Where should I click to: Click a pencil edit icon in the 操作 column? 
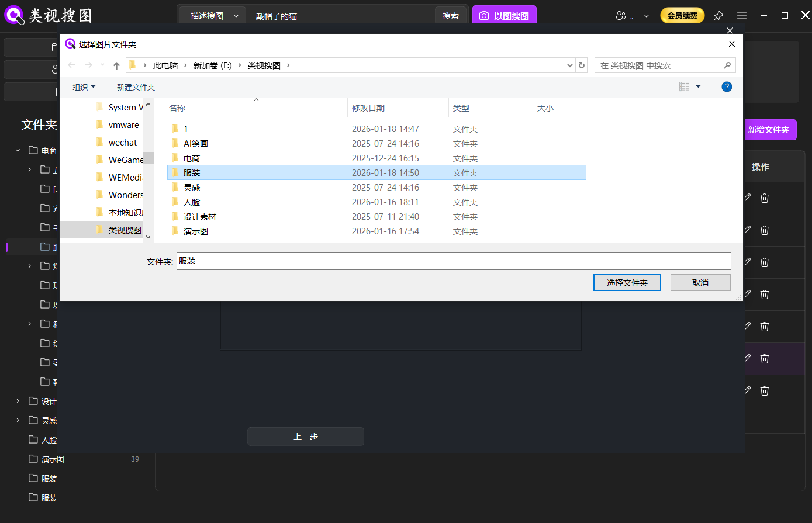(x=747, y=198)
